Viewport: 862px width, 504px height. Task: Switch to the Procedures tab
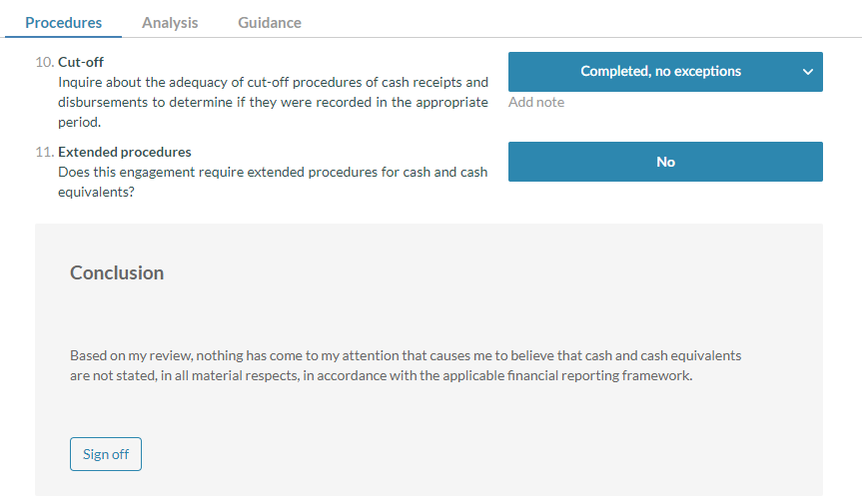tap(63, 22)
